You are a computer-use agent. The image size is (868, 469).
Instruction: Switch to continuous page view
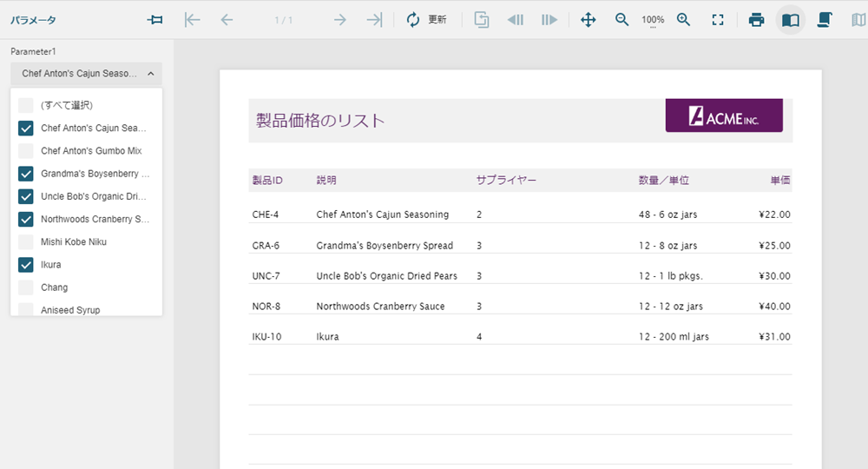[x=825, y=20]
